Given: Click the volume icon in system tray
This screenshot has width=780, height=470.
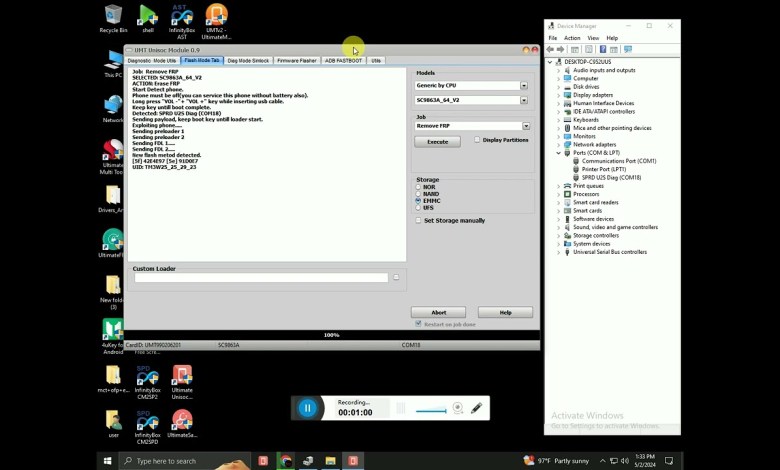Looking at the screenshot, I should click(625, 461).
